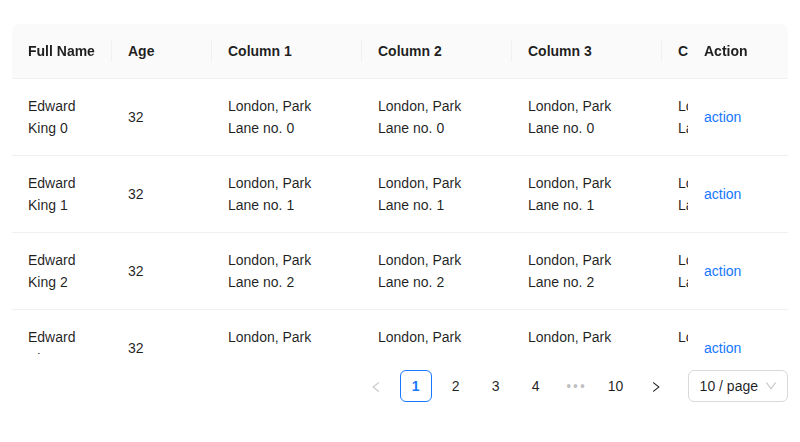Viewport: 800px width, 442px height.
Task: Jump ahead using the pagination ellipsis
Action: (575, 386)
